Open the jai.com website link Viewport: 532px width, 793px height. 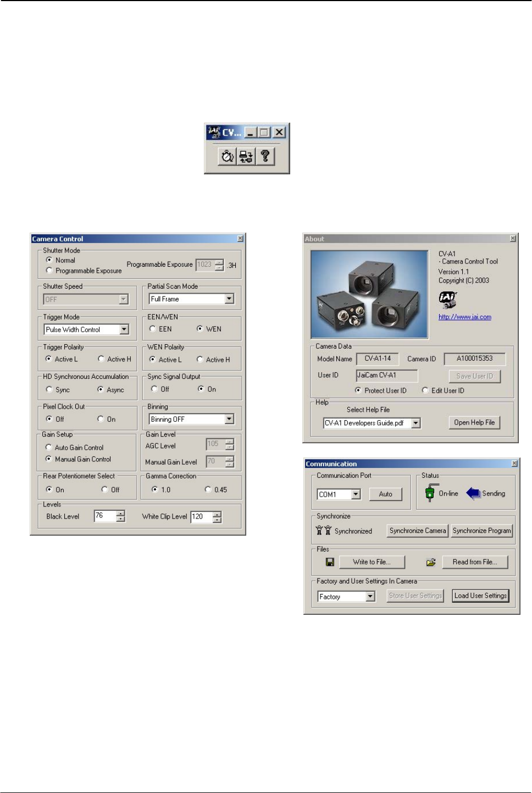tap(464, 317)
